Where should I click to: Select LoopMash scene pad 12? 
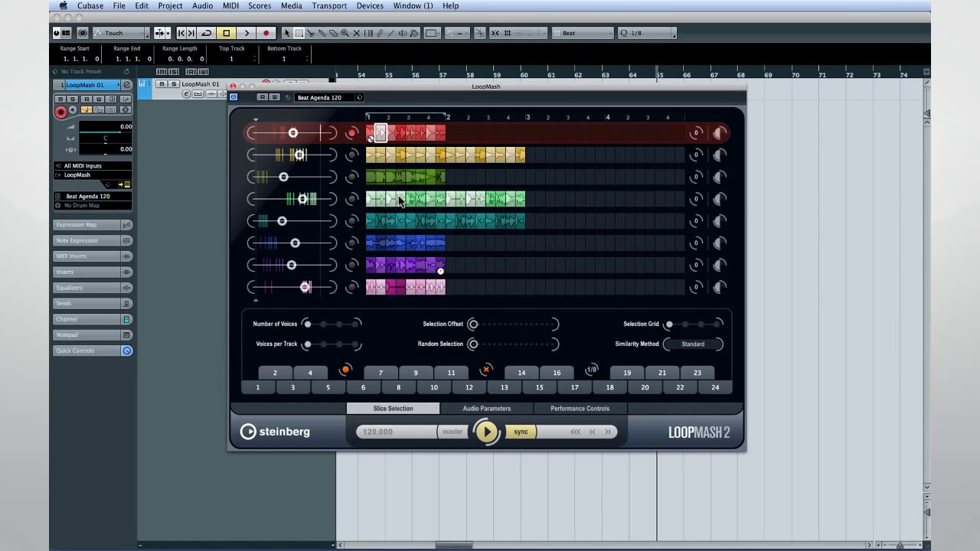pos(469,387)
